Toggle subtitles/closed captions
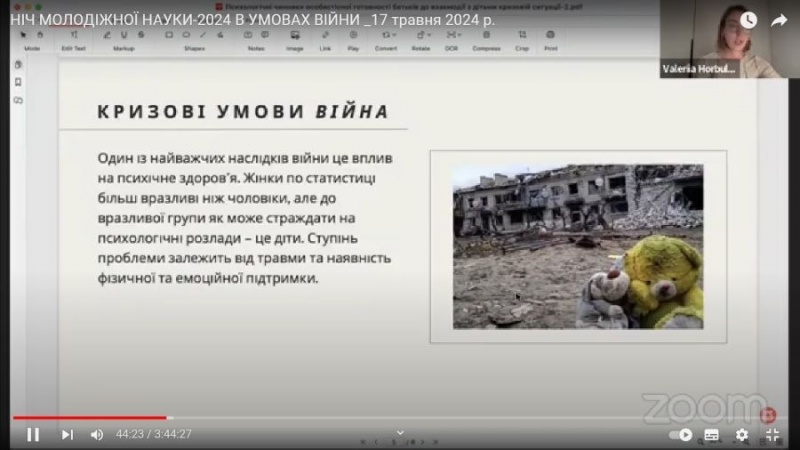800x450 pixels. pyautogui.click(x=712, y=434)
